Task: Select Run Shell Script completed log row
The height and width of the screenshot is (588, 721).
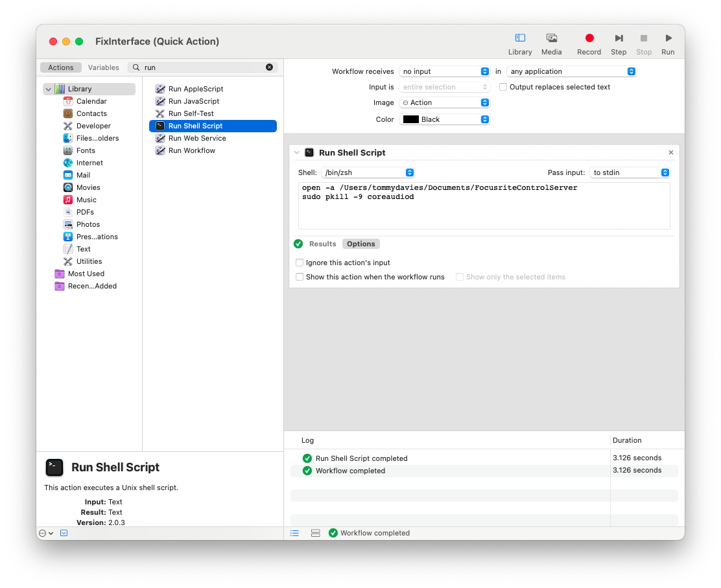Action: (x=484, y=458)
